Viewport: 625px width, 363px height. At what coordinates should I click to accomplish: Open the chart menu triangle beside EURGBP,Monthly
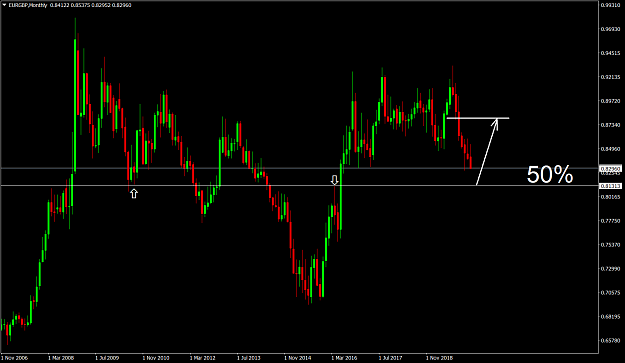click(4, 5)
